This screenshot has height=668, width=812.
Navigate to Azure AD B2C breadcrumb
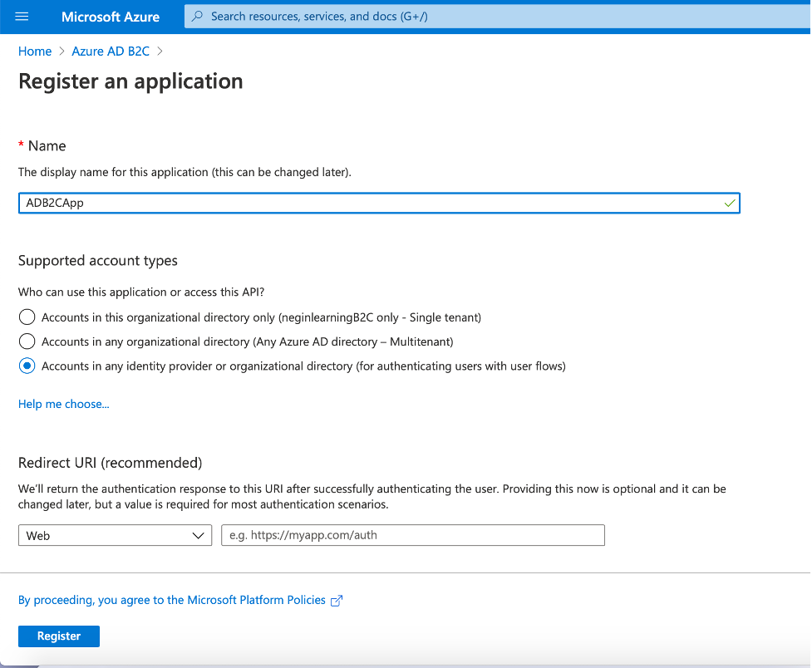(x=111, y=52)
